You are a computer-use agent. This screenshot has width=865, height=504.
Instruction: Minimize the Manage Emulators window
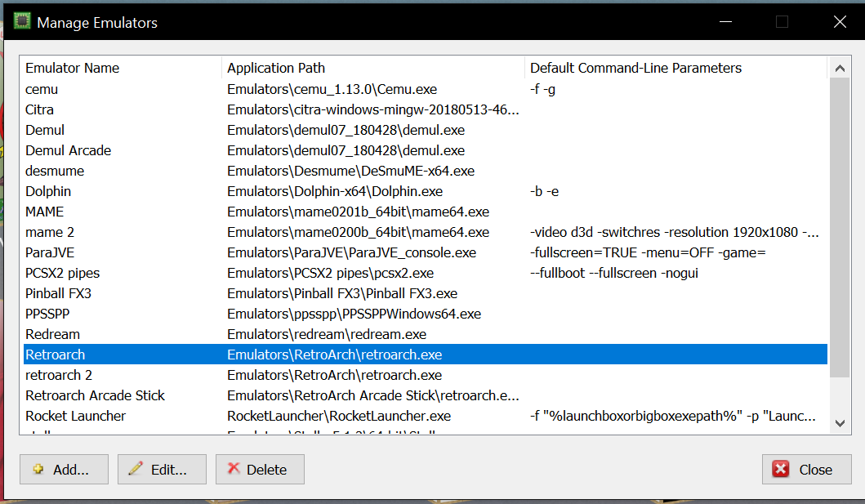(725, 22)
